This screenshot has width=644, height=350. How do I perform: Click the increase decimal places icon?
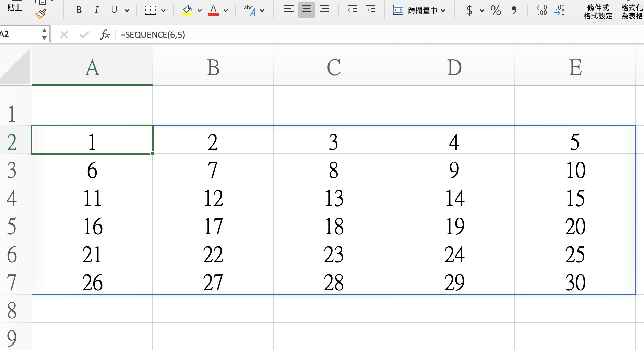pyautogui.click(x=541, y=10)
